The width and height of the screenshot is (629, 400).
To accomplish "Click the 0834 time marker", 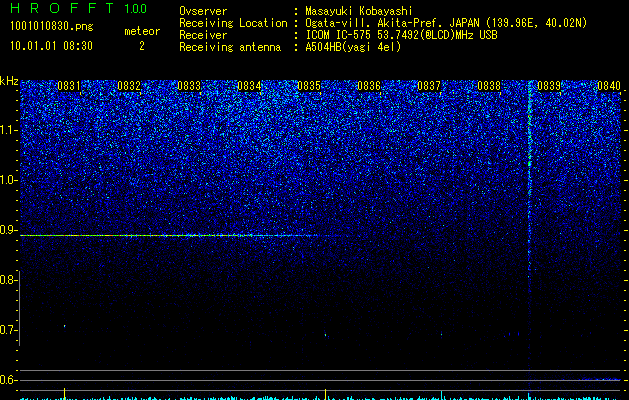I will 249,86.
